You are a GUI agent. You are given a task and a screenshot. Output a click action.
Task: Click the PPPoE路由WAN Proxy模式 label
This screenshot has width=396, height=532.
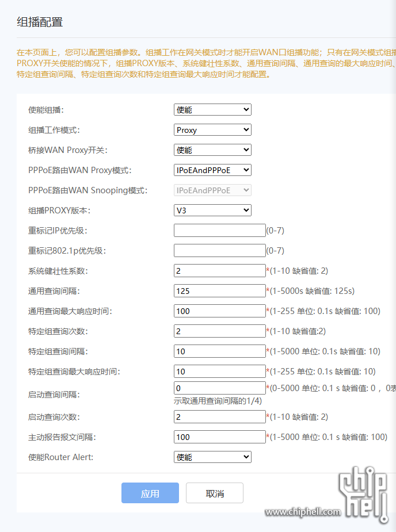80,170
